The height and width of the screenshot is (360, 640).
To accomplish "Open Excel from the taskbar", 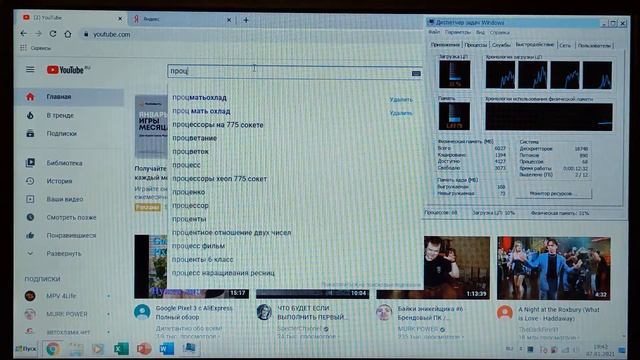I will pyautogui.click(x=121, y=349).
